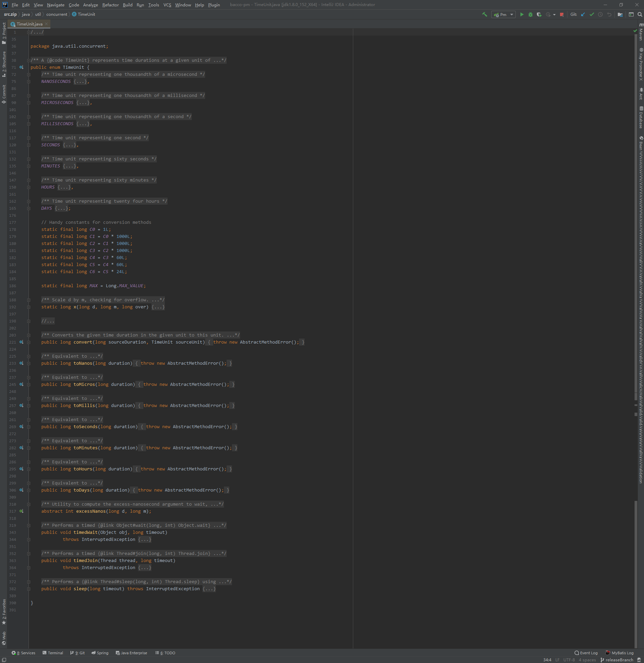Screen dimensions: 644x663
Task: Close the TimeUnit.java tab
Action: 46,24
